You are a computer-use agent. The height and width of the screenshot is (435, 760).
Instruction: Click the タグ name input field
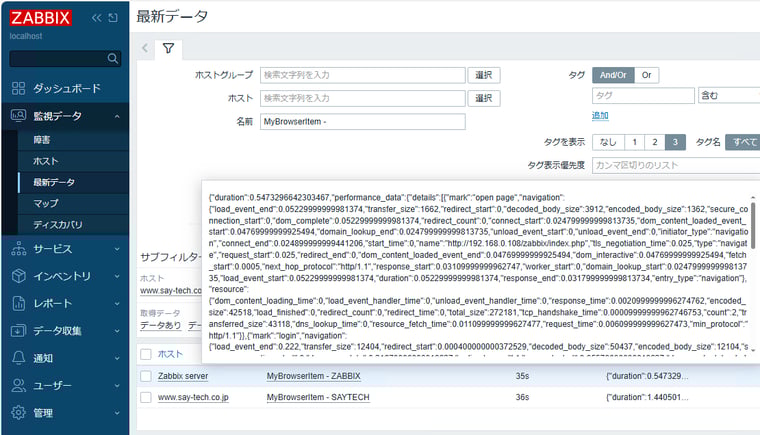pyautogui.click(x=643, y=96)
